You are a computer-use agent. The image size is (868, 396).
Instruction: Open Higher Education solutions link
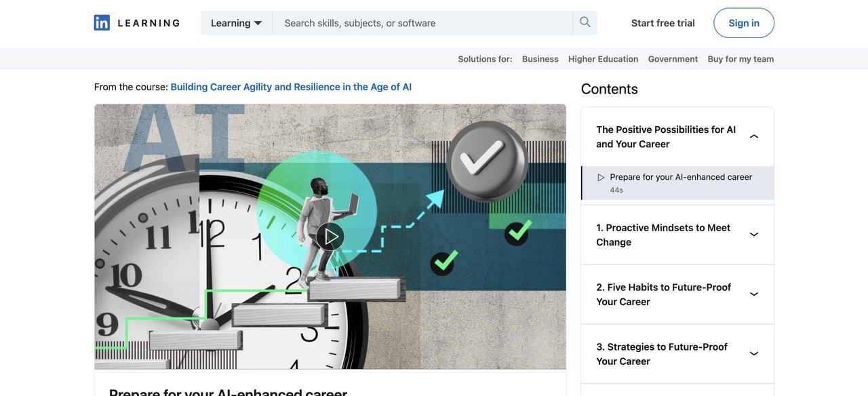click(x=604, y=59)
